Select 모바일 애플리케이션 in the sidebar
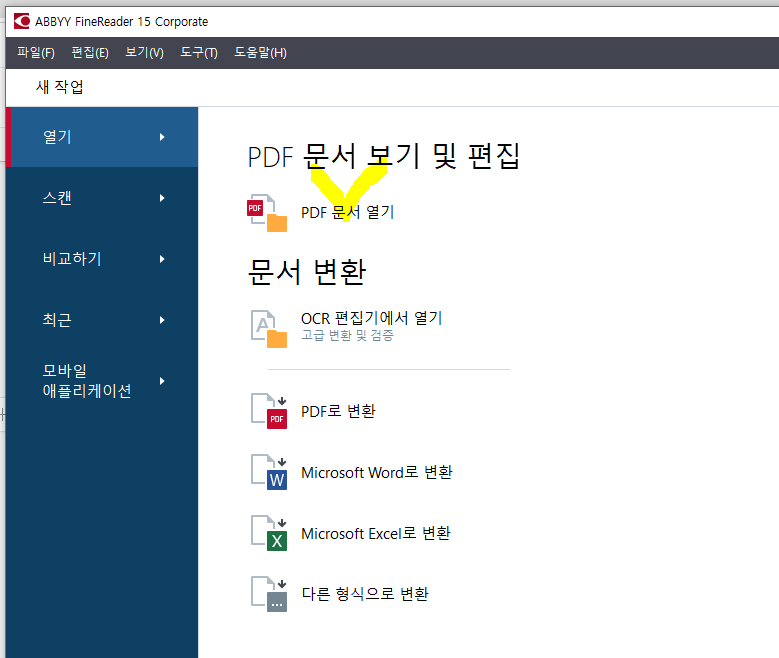Image resolution: width=779 pixels, height=658 pixels. 102,381
